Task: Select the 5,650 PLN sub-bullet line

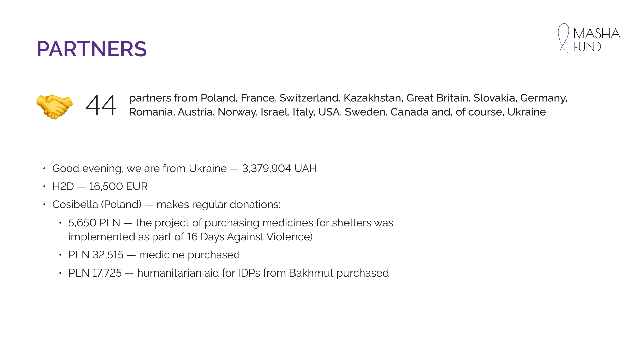Action: coord(230,223)
